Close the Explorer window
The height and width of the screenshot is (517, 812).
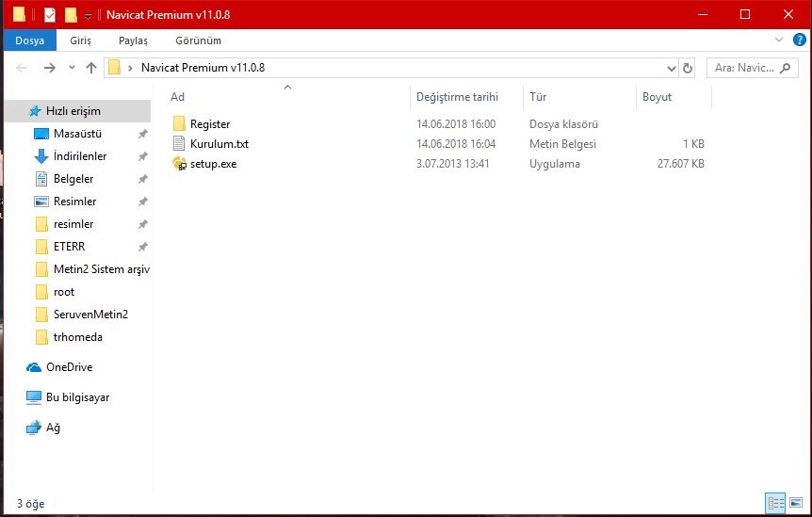(x=788, y=14)
